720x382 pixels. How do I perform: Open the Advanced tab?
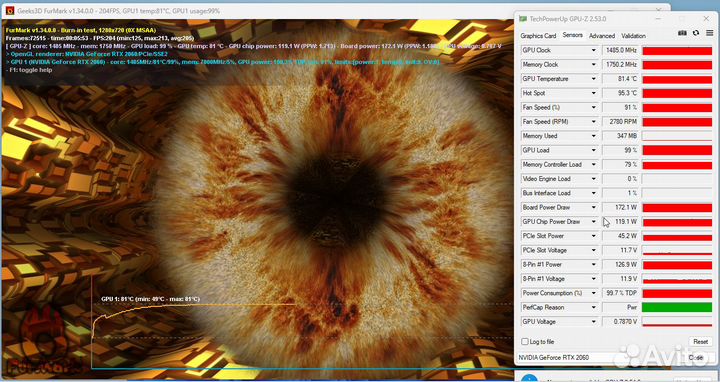(x=602, y=36)
